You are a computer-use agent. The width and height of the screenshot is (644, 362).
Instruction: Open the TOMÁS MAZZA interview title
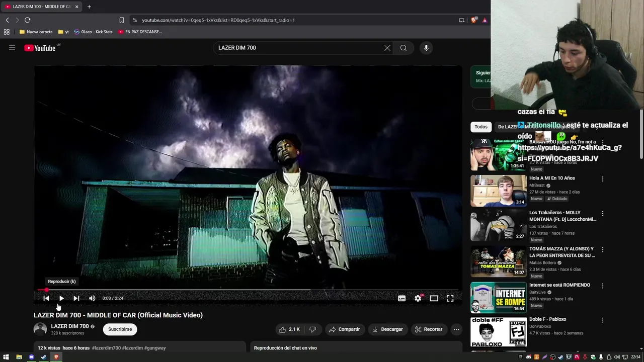point(562,252)
